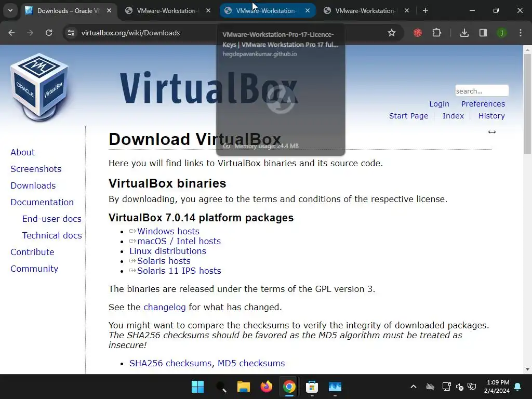The height and width of the screenshot is (399, 532).
Task: Download the macOS / Intel hosts package
Action: 179,241
